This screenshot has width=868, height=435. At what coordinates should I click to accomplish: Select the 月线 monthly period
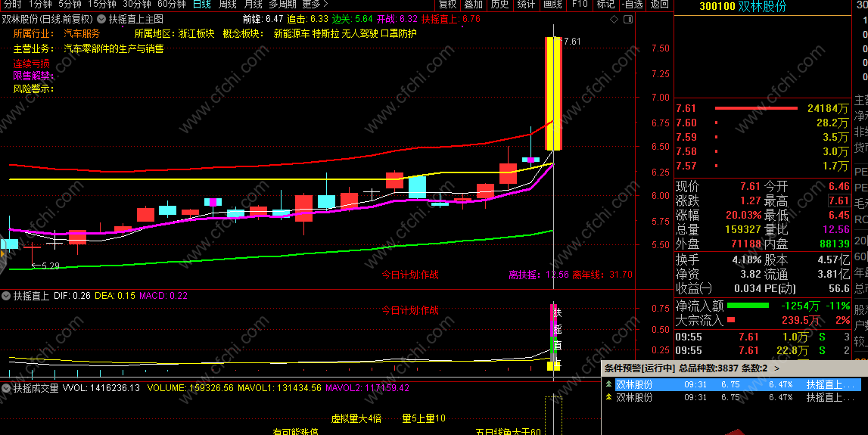[x=253, y=5]
